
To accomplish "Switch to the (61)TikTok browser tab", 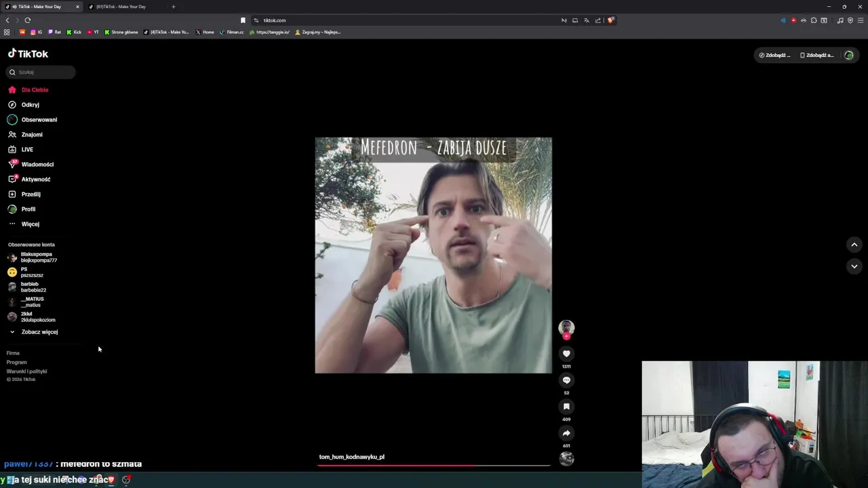I will tap(121, 7).
